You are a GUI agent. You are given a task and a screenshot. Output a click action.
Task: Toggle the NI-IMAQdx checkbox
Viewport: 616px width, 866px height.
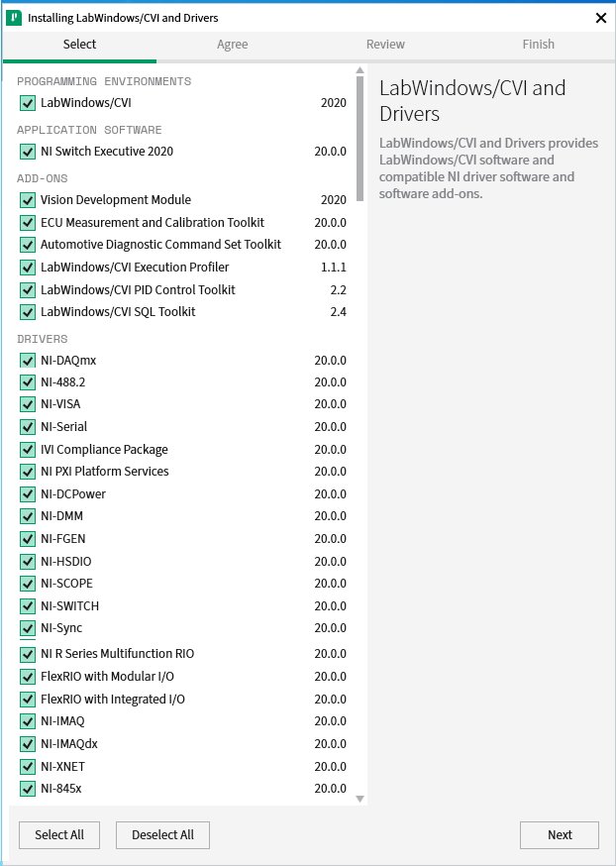27,744
